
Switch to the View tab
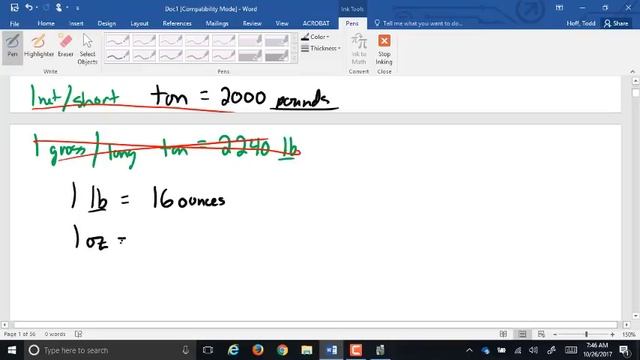pyautogui.click(x=282, y=24)
